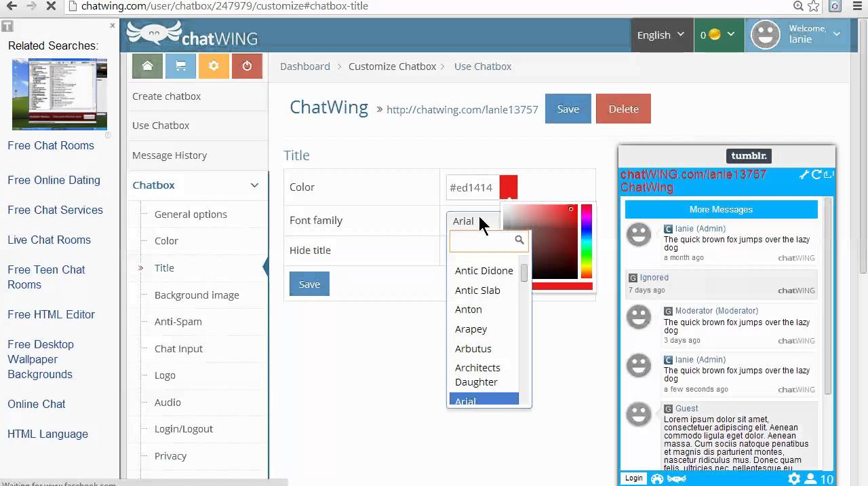Open Chat Input settings
This screenshot has height=486, width=868.
[178, 348]
